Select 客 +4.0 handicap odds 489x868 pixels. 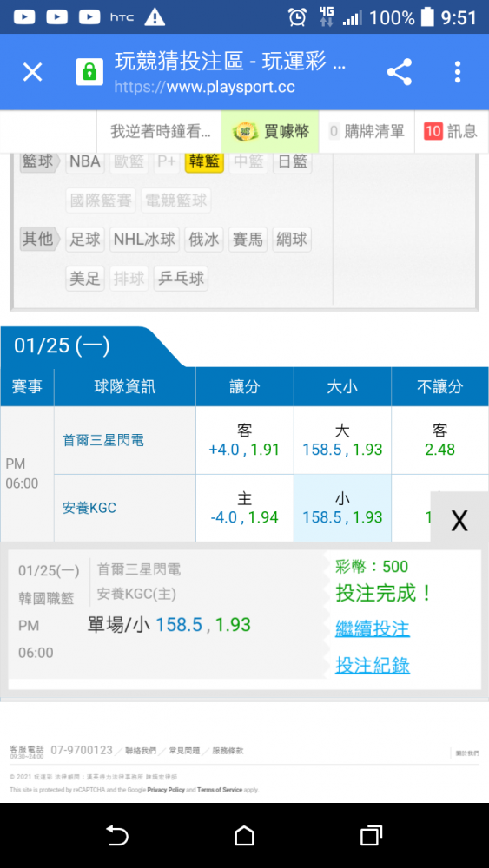pos(244,441)
